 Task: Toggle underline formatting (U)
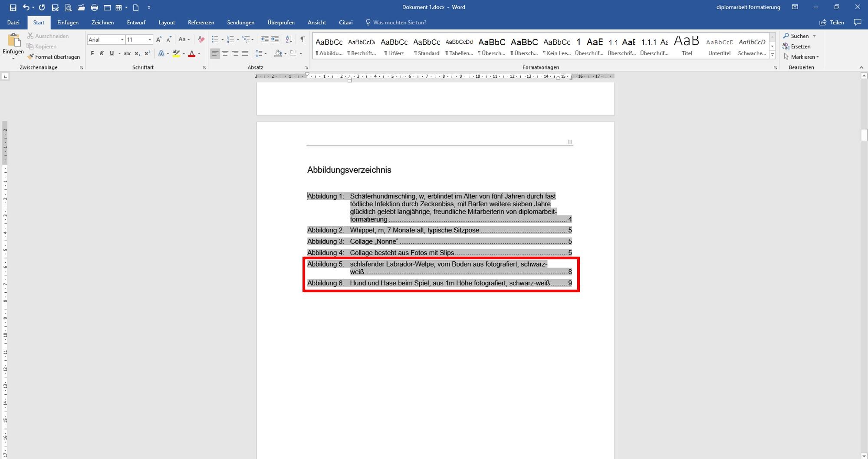(x=112, y=53)
